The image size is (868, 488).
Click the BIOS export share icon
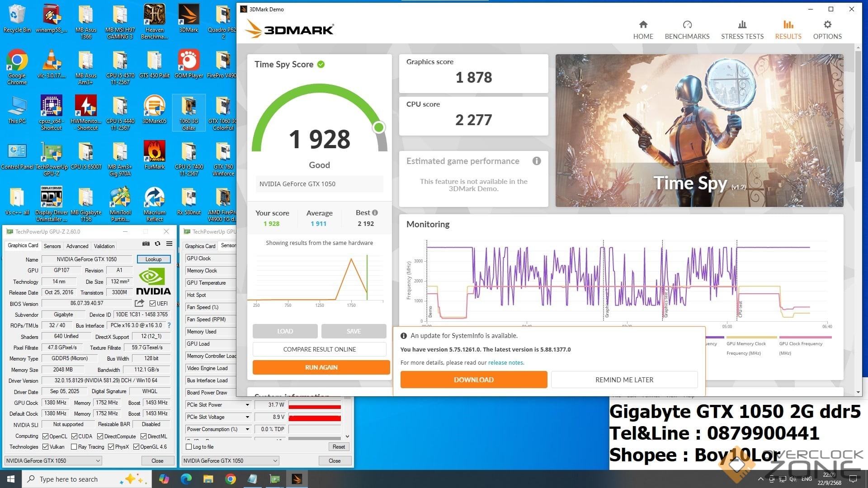point(139,303)
